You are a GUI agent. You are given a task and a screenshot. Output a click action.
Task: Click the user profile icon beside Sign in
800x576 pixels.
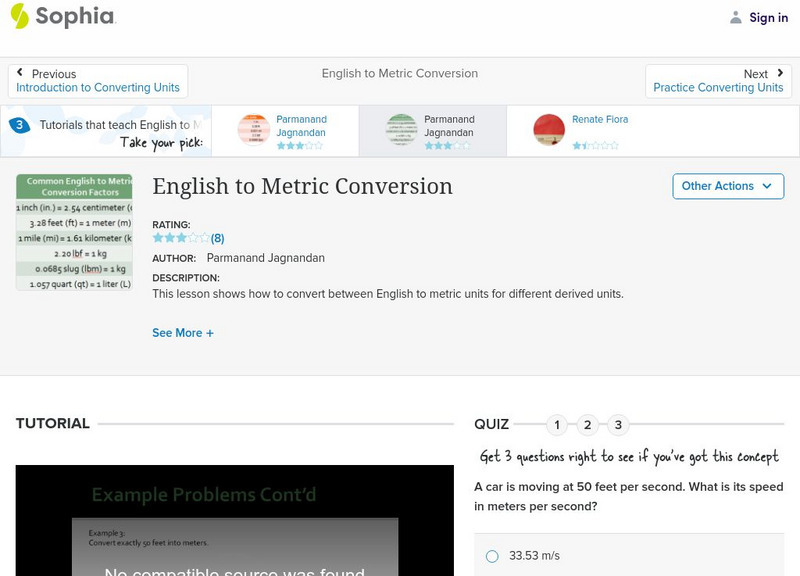(736, 17)
